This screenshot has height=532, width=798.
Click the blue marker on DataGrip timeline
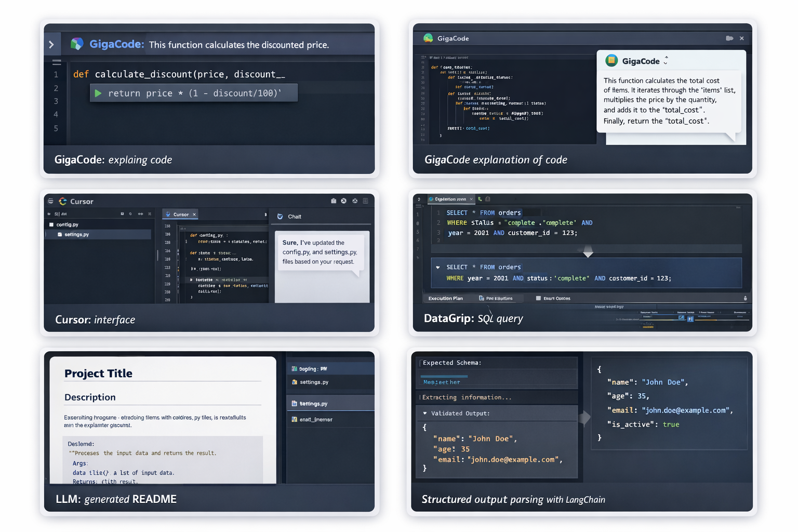(690, 319)
